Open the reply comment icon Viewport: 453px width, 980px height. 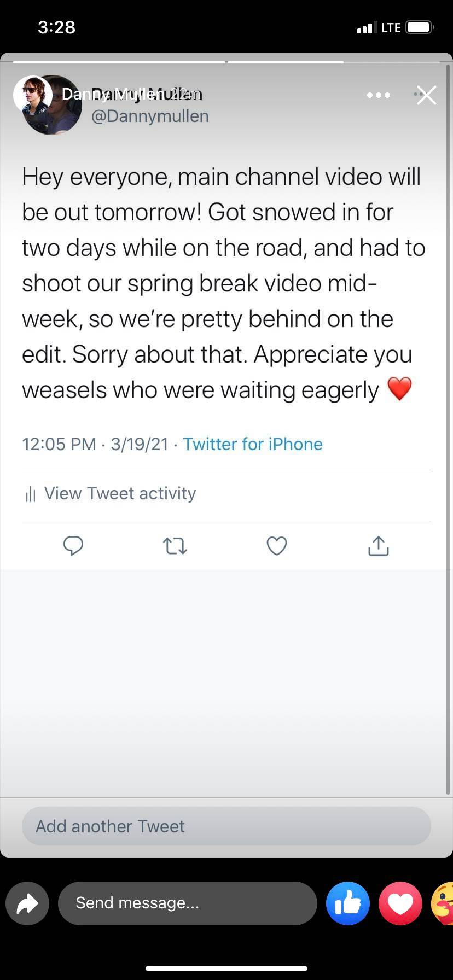tap(73, 545)
